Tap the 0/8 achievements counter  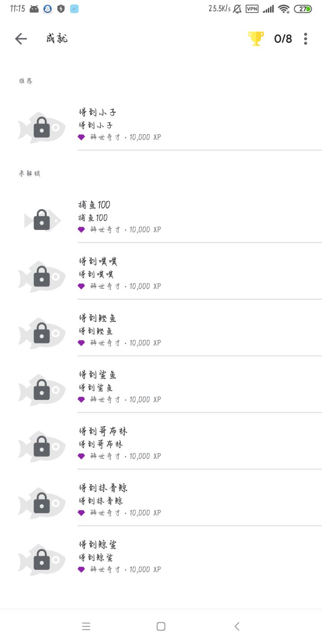[283, 39]
